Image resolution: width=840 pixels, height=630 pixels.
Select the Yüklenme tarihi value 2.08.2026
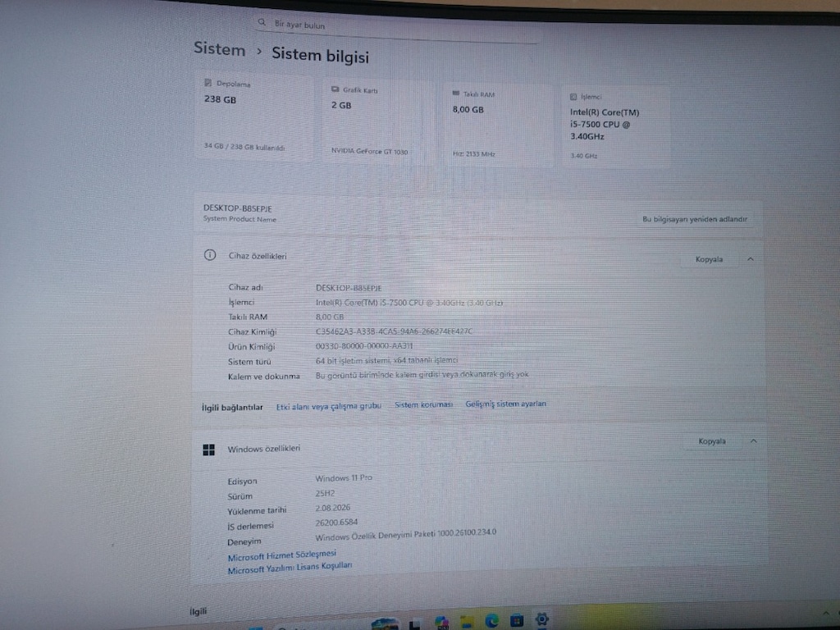click(x=332, y=507)
